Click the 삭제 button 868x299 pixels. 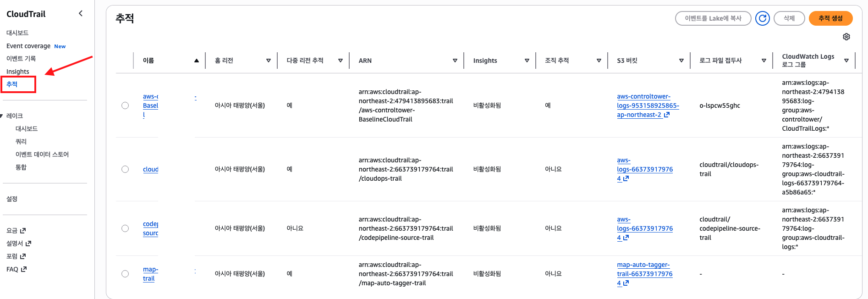[789, 18]
